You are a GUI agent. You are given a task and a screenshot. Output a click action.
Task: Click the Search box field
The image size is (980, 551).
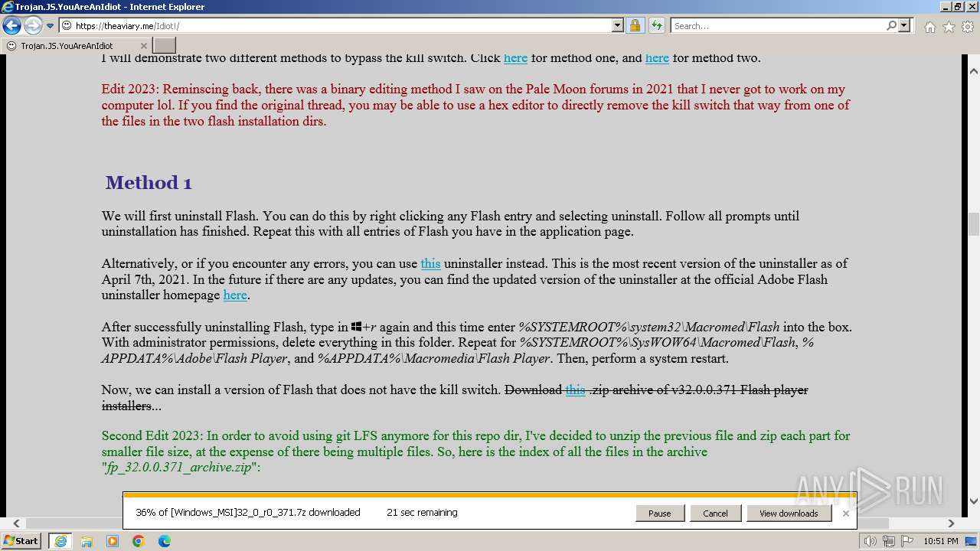(x=778, y=25)
